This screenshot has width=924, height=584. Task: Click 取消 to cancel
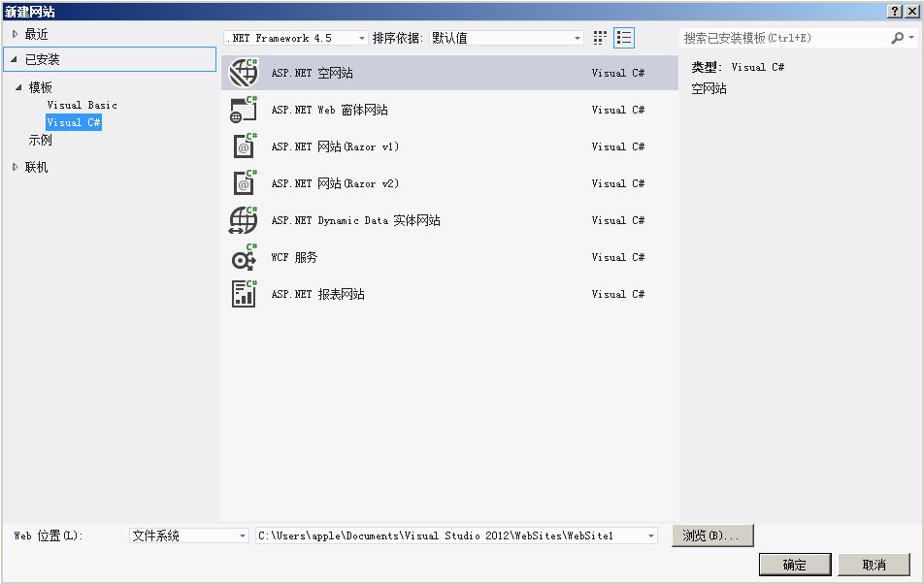pos(874,565)
